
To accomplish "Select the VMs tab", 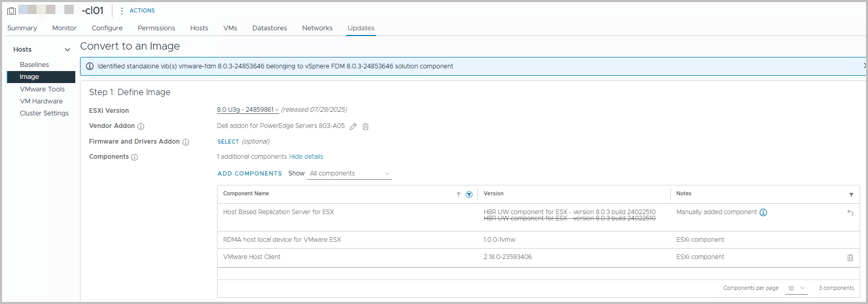I will [x=230, y=28].
